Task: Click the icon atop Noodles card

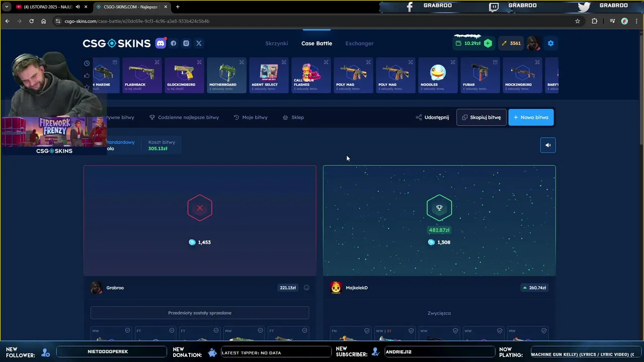Action: [x=453, y=62]
